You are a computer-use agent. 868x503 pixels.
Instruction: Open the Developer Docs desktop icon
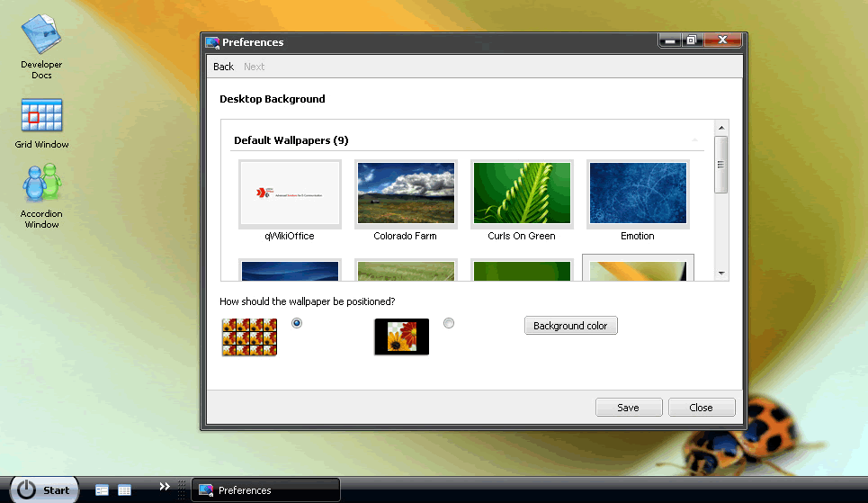click(x=41, y=36)
